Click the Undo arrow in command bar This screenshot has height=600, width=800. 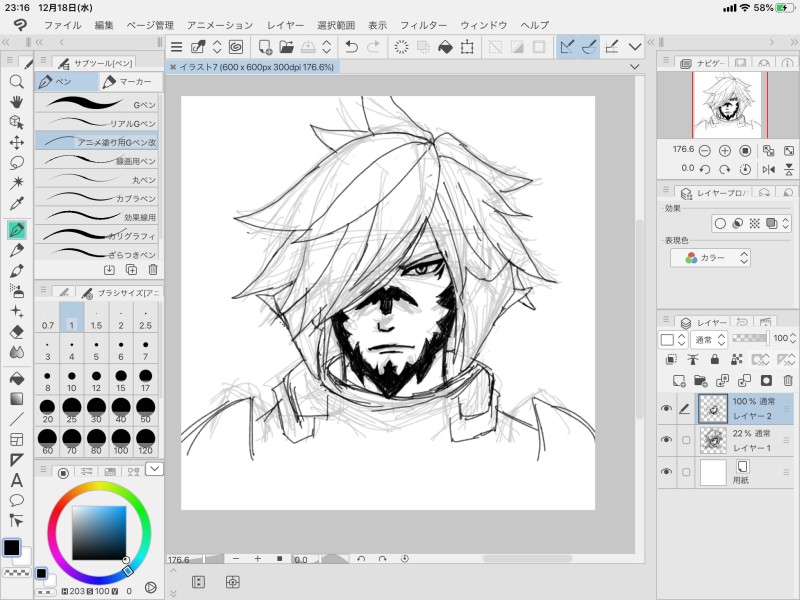[x=350, y=46]
